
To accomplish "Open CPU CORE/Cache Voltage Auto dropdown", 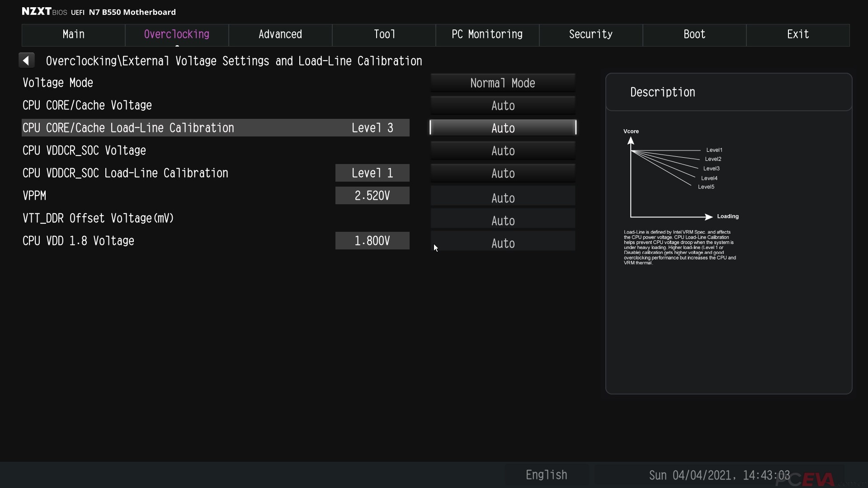I will point(502,106).
